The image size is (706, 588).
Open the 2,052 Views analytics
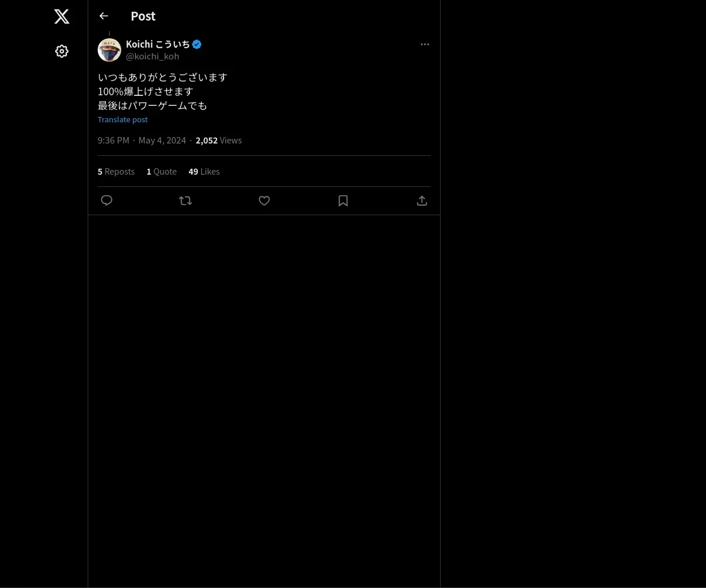pos(218,141)
